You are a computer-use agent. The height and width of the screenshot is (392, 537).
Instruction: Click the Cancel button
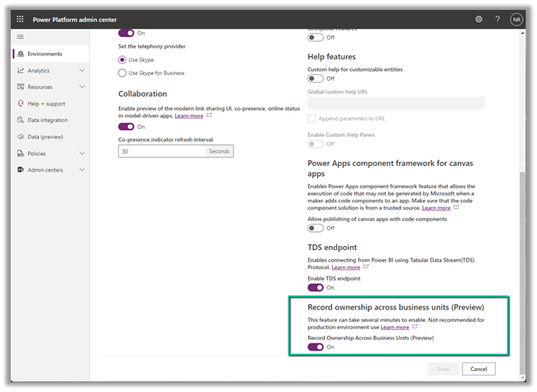(x=478, y=369)
